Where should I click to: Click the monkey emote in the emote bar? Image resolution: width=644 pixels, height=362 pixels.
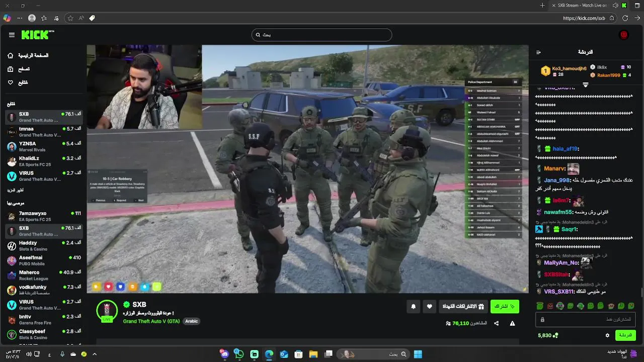pos(611,306)
